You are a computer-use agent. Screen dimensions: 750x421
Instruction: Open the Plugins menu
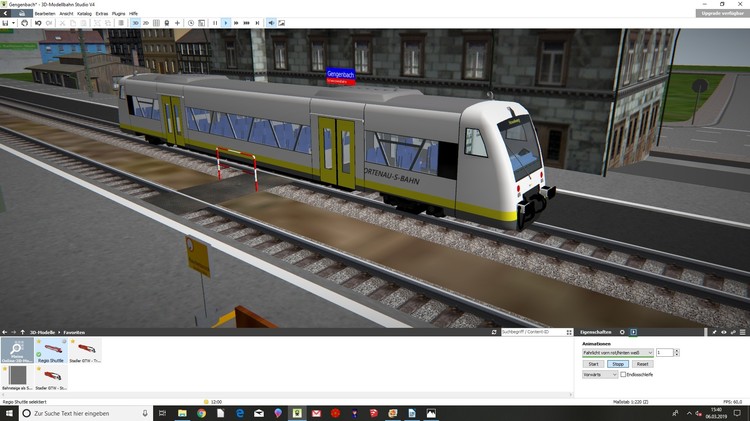pos(119,13)
